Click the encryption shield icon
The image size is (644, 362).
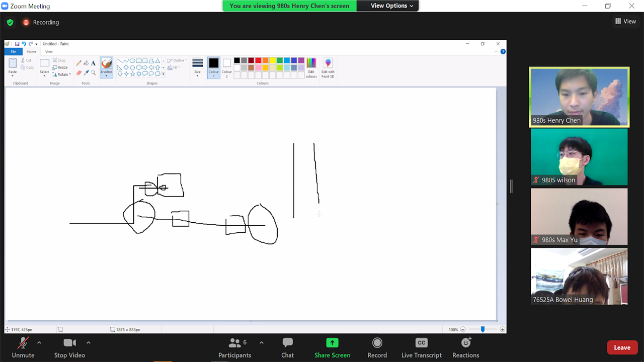(x=10, y=22)
